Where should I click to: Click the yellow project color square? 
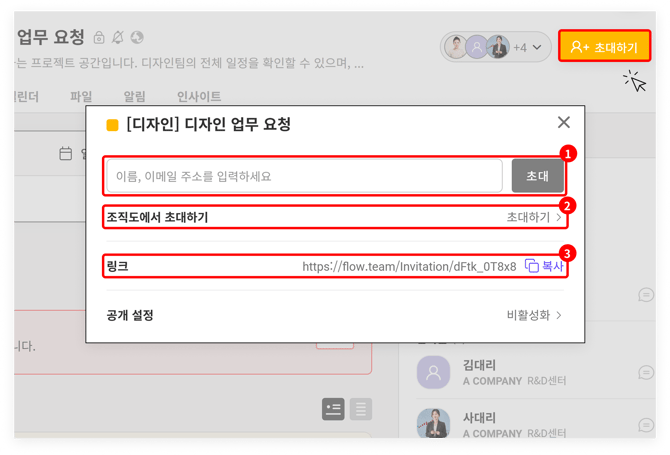pyautogui.click(x=112, y=126)
